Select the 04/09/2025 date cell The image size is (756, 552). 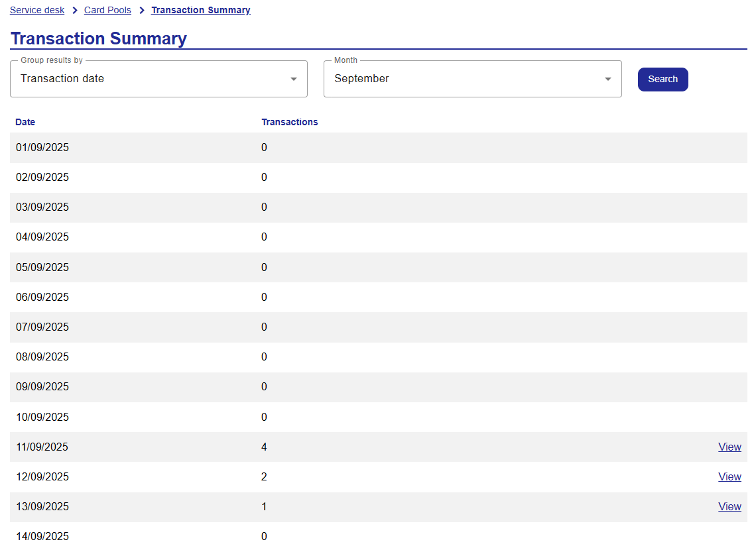42,237
